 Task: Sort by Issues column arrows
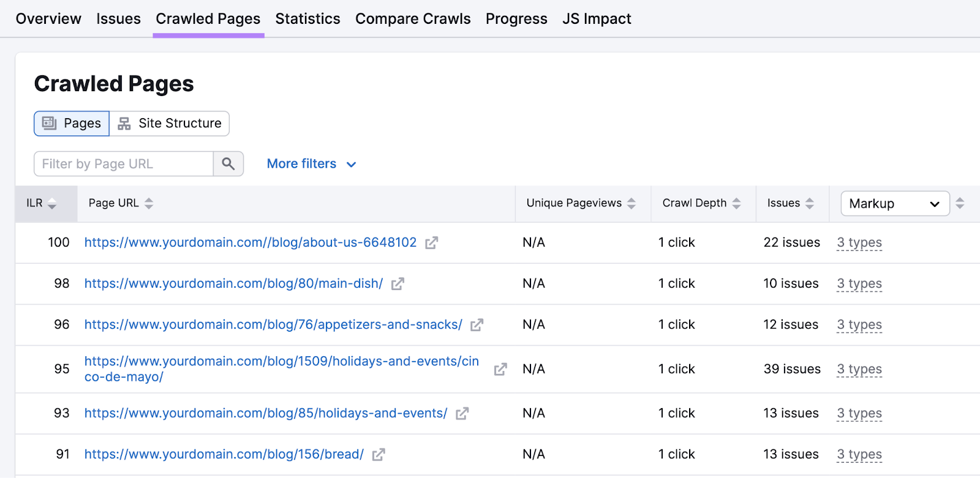tap(809, 203)
